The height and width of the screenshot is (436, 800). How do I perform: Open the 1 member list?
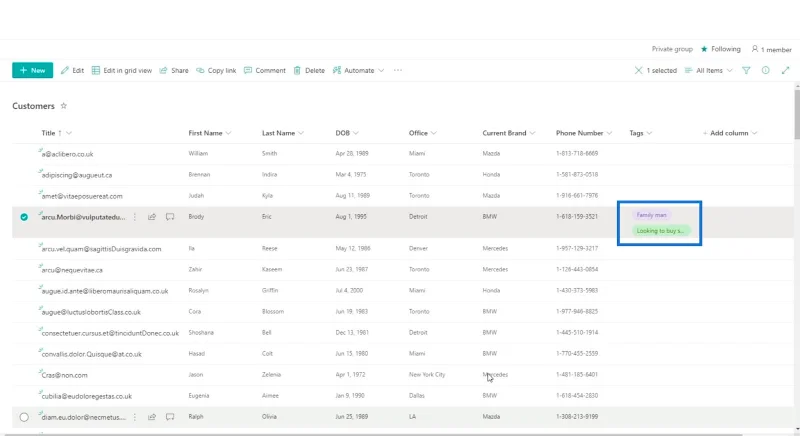[771, 49]
